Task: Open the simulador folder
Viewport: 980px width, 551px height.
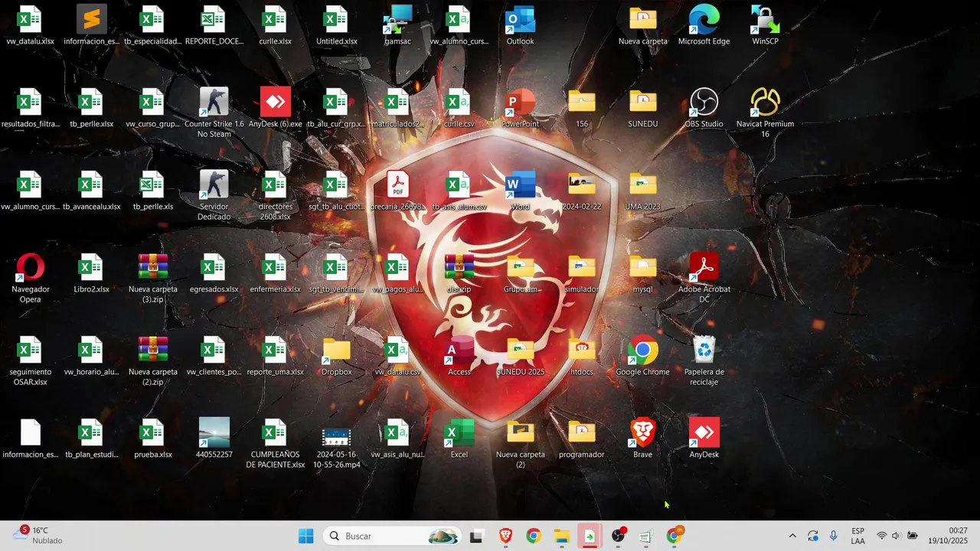Action: click(581, 273)
